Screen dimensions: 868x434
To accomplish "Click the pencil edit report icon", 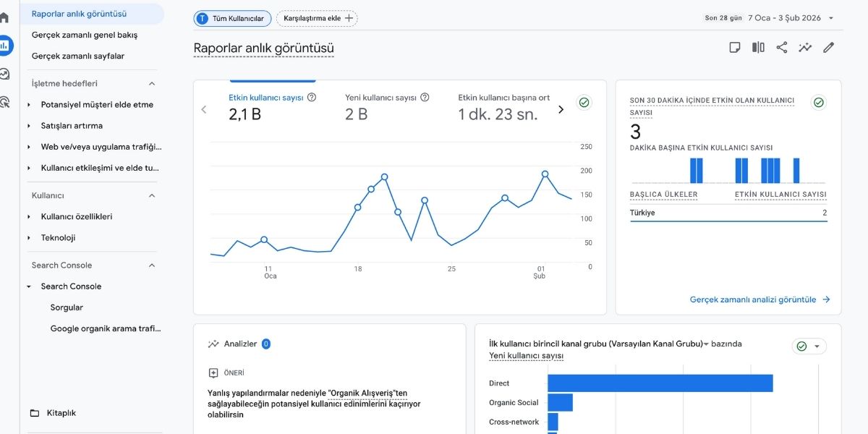I will click(x=829, y=48).
